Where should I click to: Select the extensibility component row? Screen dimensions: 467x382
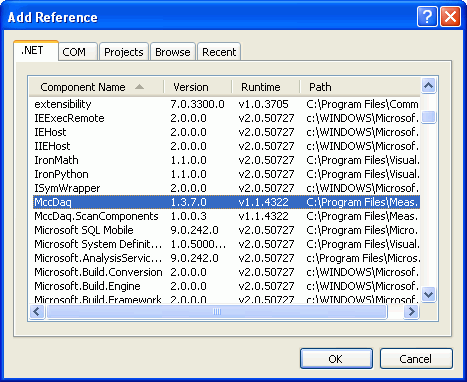(226, 104)
